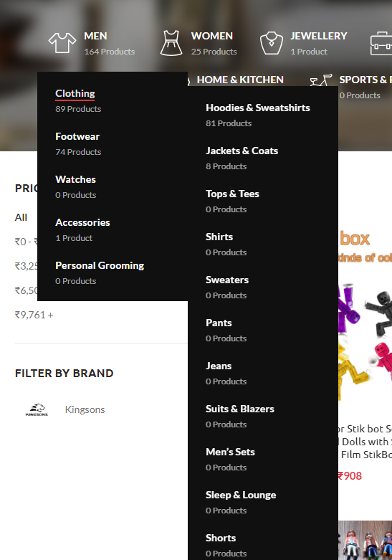
Task: Click the Women dress icon
Action: point(171,43)
